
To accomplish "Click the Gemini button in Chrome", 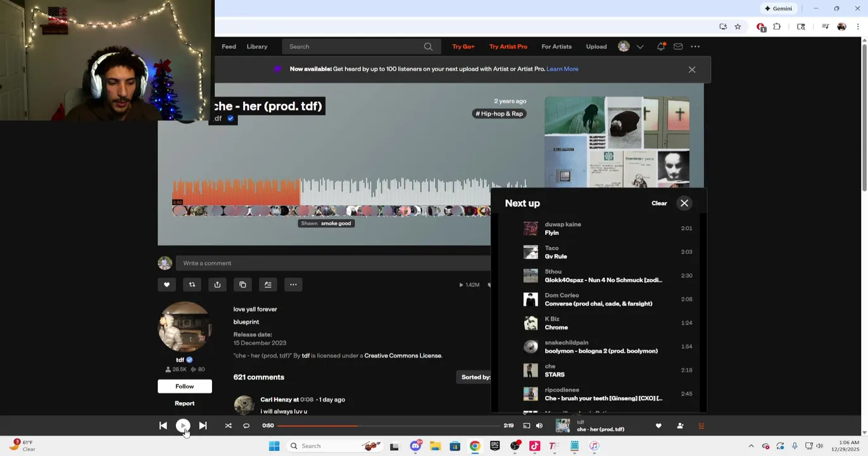I will tap(778, 8).
